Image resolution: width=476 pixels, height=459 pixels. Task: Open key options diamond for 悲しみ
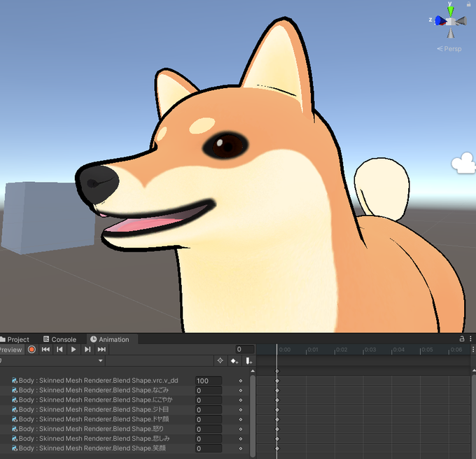[240, 439]
